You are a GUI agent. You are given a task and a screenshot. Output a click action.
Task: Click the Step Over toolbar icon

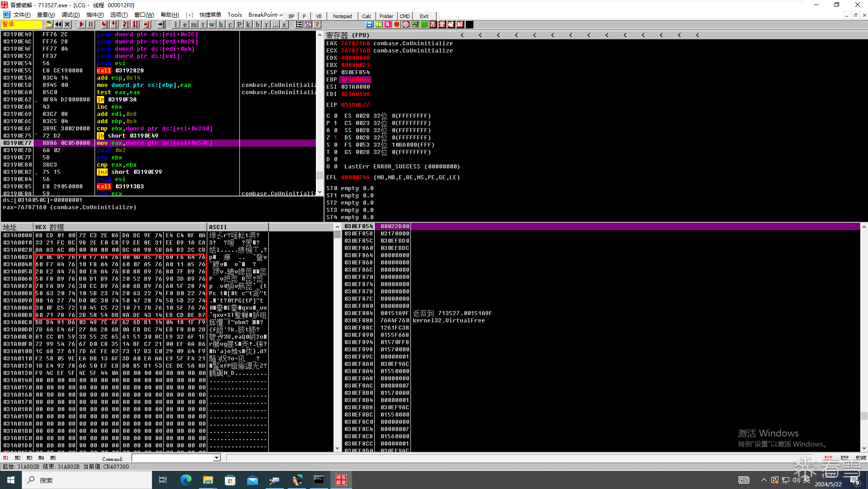pos(114,24)
